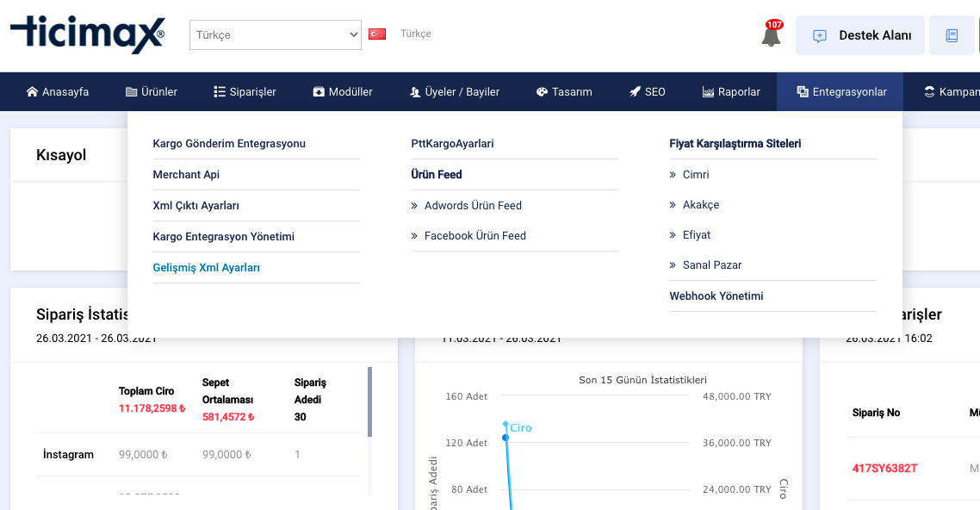Click the Raporlar chart icon
The width and height of the screenshot is (980, 510).
pyautogui.click(x=708, y=92)
